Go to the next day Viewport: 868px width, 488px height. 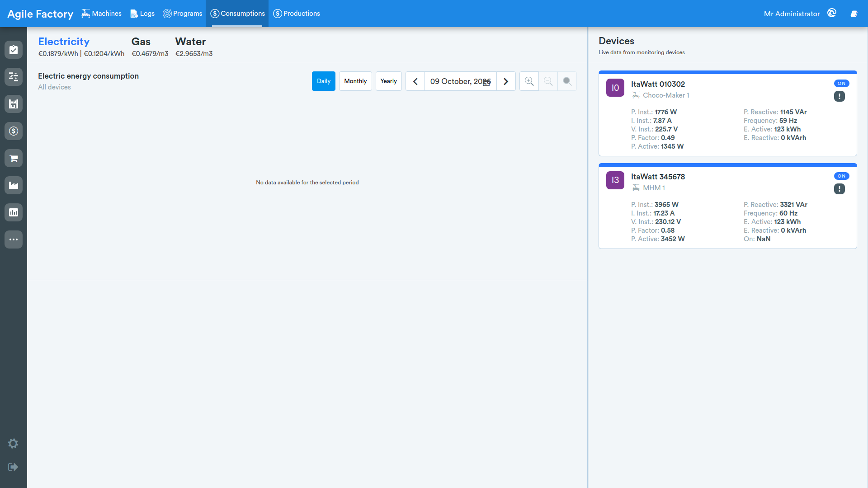point(506,81)
